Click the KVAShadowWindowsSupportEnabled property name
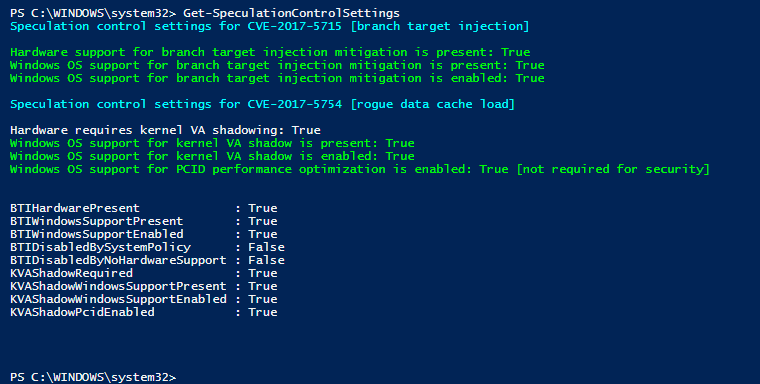Screen dimensions: 760x384 pos(118,299)
